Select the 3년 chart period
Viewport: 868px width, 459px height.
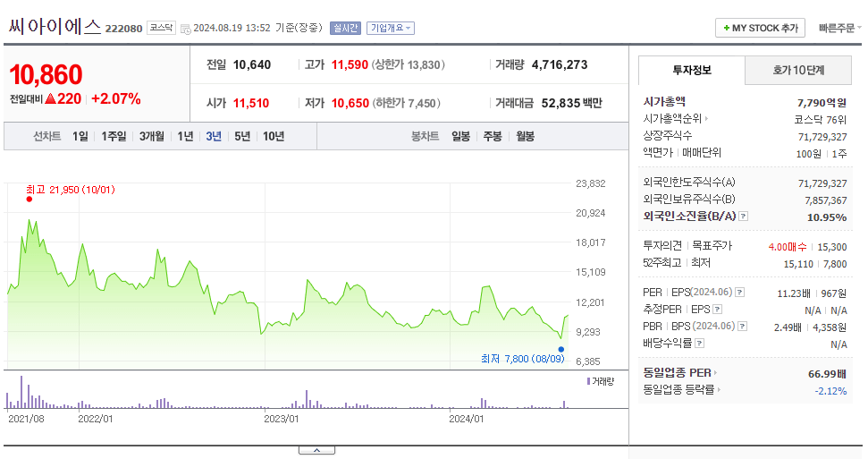(x=214, y=136)
